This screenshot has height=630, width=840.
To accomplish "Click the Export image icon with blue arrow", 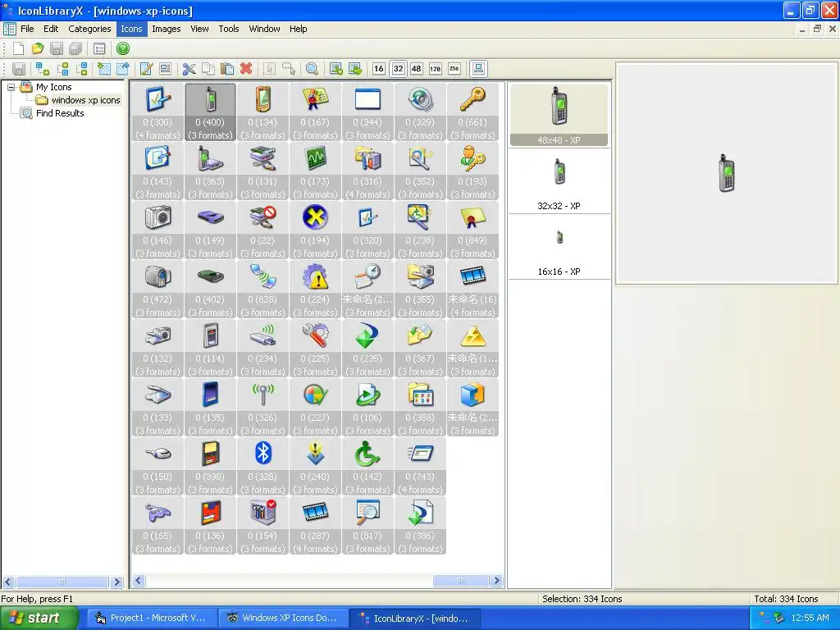I will click(123, 69).
